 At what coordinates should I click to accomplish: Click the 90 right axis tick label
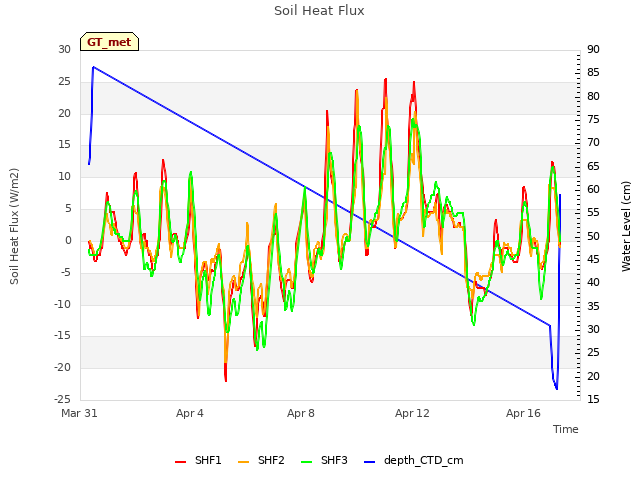(593, 49)
